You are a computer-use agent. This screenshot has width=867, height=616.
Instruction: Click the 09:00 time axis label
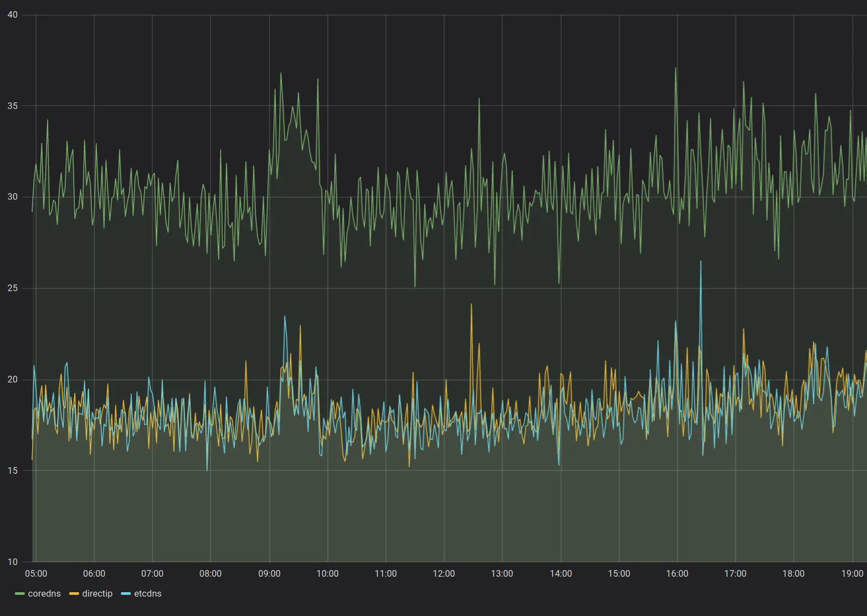click(x=269, y=573)
